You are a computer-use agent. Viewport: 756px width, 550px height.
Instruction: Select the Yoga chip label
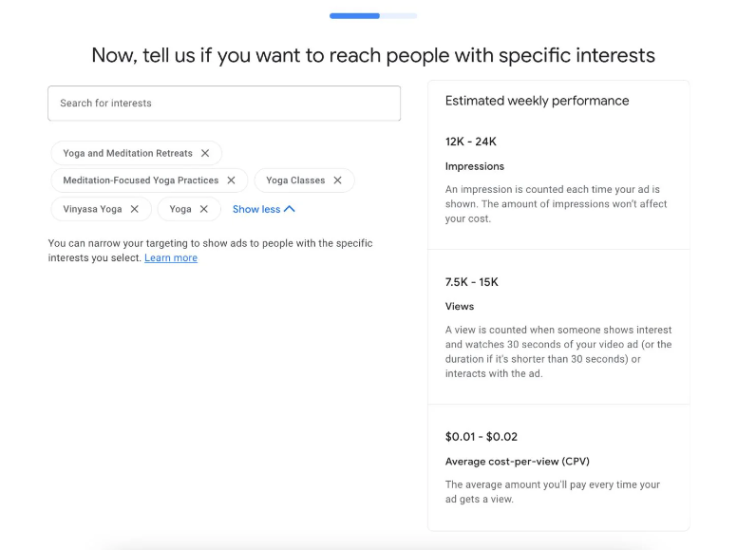click(180, 209)
